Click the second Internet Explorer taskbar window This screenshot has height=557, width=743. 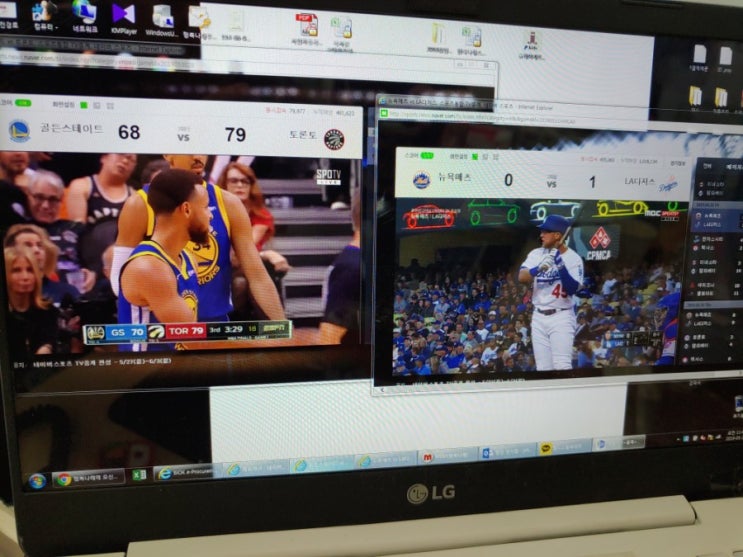pos(256,468)
